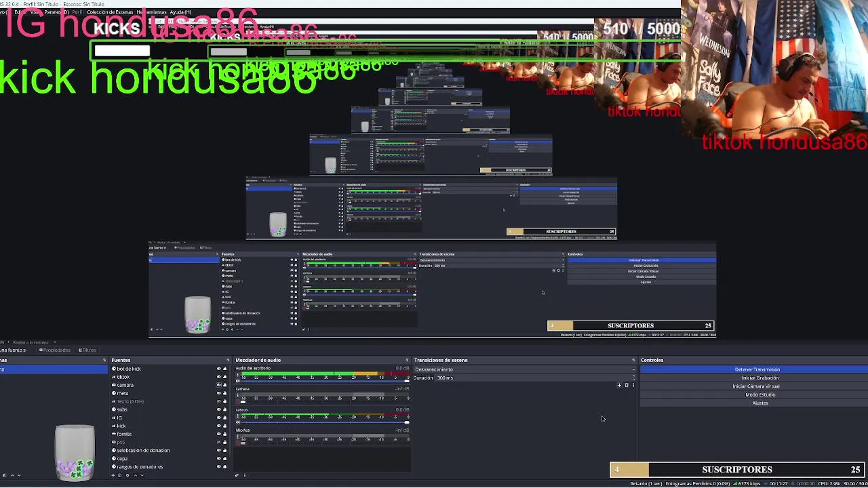Viewport: 868px width, 488px height.
Task: Mute the Audio del escritorio speaker icon
Action: (238, 381)
